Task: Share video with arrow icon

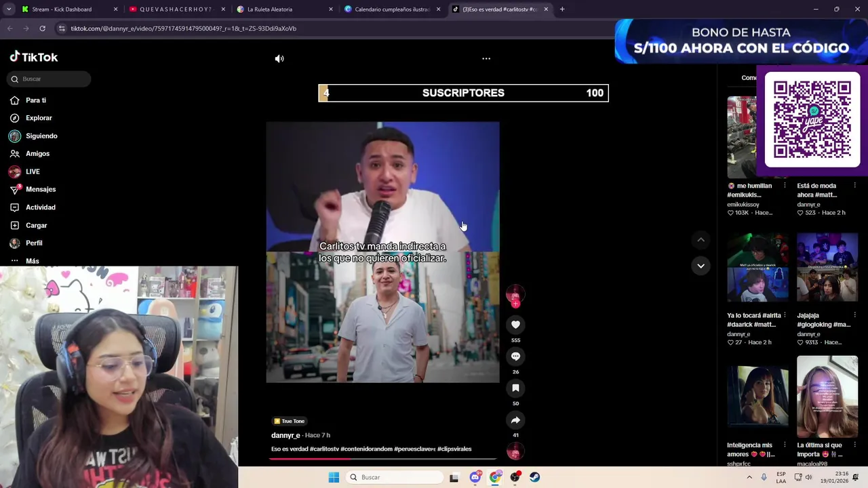Action: [515, 420]
